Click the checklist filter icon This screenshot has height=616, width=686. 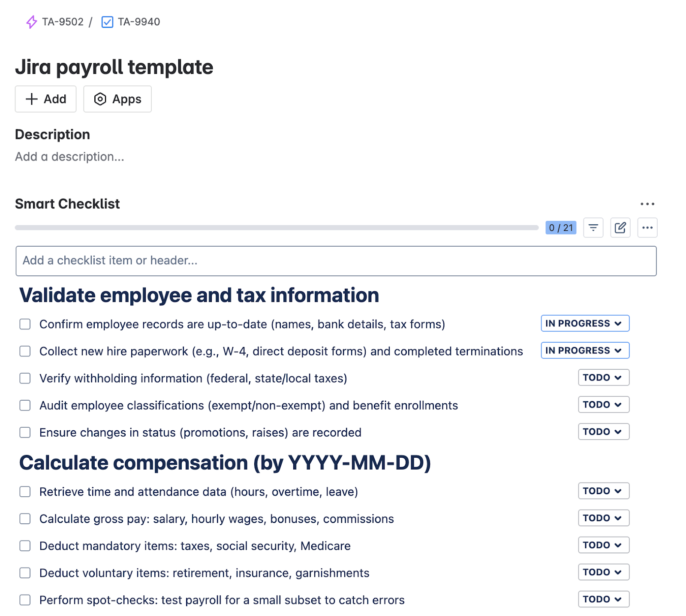(x=593, y=228)
